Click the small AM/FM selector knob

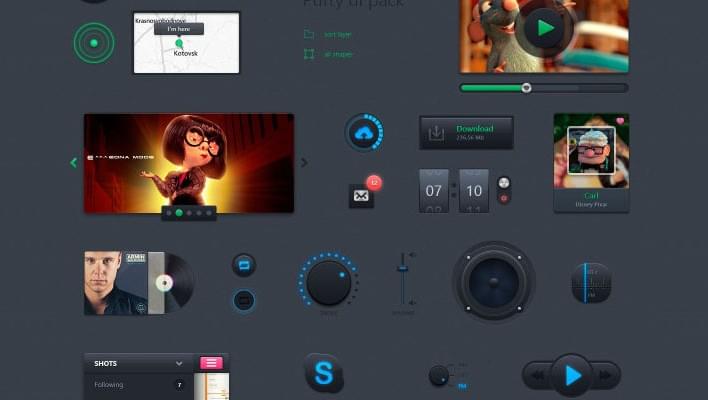click(x=438, y=376)
